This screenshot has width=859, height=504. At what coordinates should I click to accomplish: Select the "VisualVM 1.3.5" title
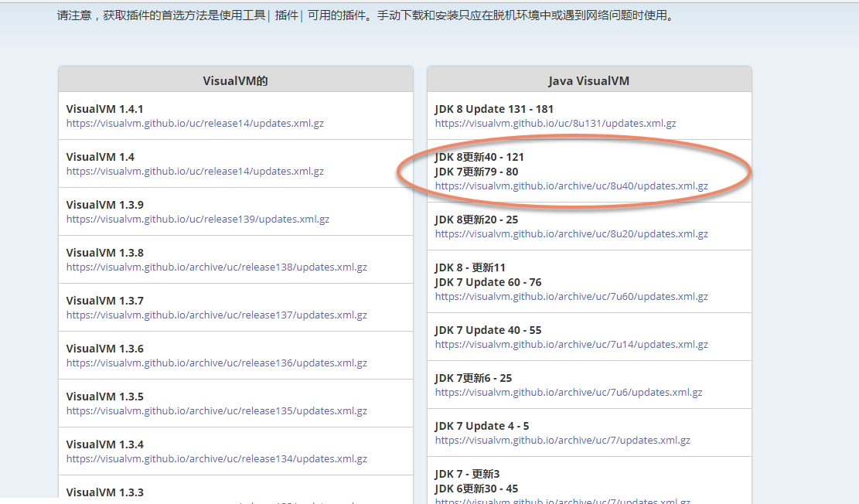[104, 397]
